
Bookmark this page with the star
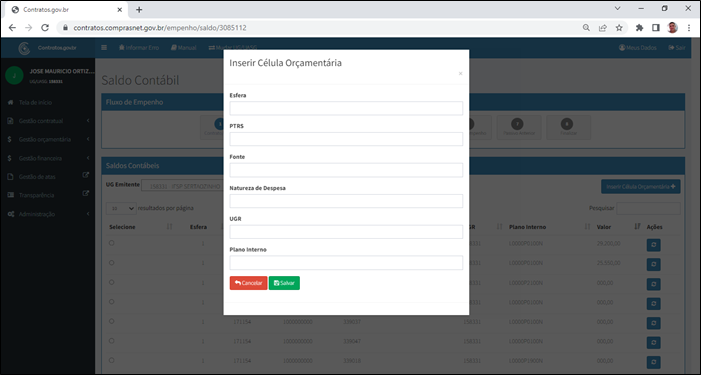(x=619, y=28)
